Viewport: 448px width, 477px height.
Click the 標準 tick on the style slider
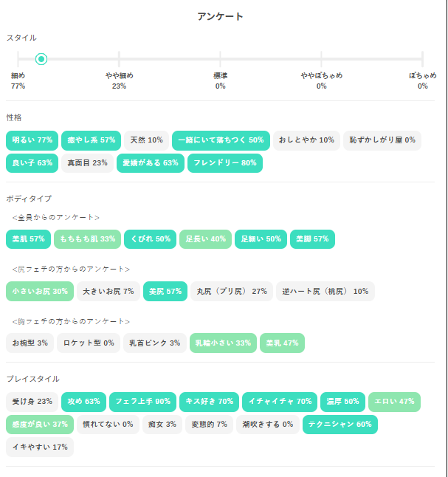pyautogui.click(x=220, y=59)
